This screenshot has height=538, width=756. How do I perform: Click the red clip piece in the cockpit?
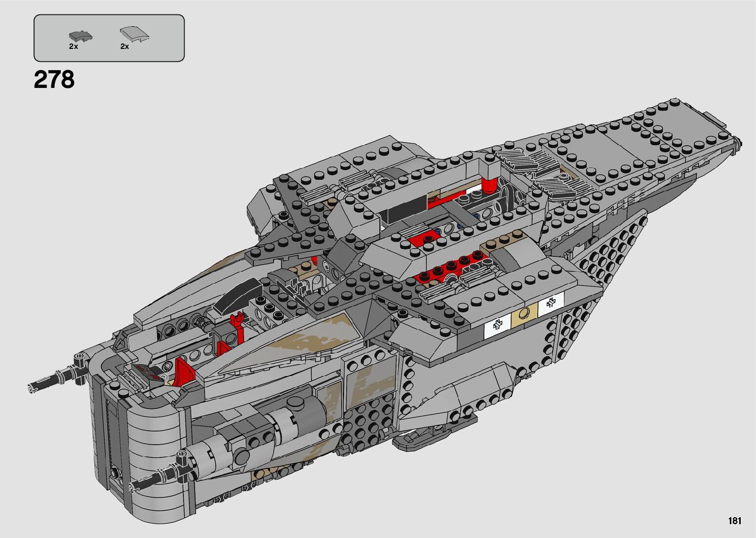239,328
